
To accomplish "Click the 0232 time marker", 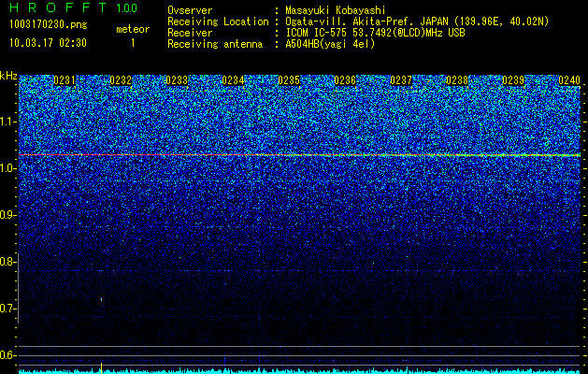I will coord(121,80).
